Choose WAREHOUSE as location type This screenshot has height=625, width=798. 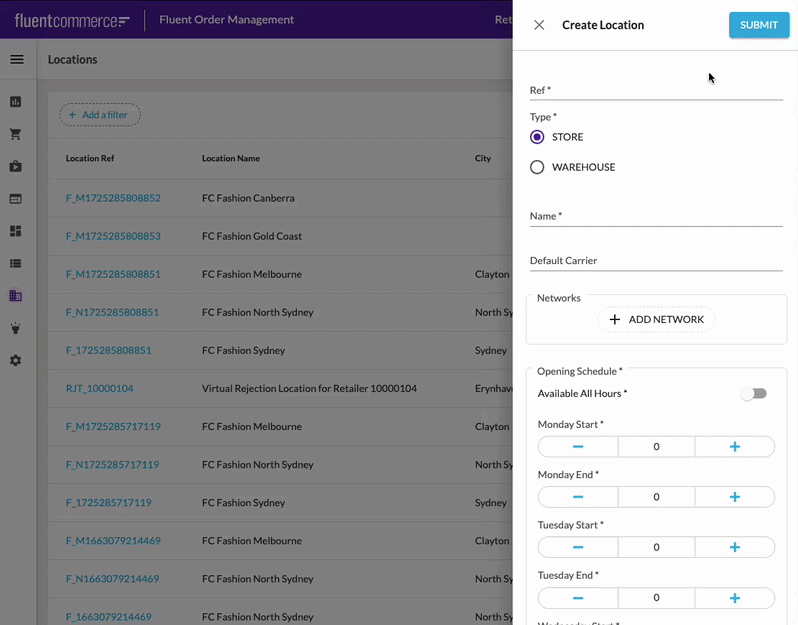[x=537, y=167]
